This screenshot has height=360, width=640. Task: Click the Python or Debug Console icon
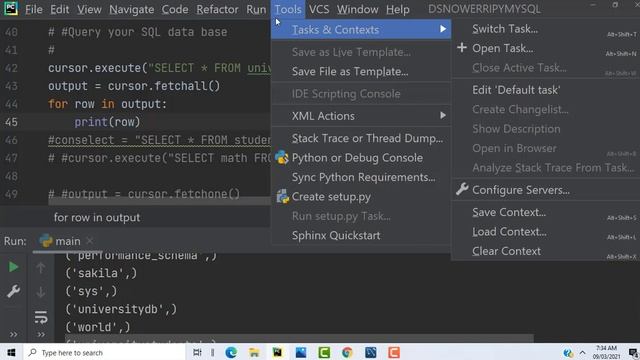pyautogui.click(x=282, y=158)
